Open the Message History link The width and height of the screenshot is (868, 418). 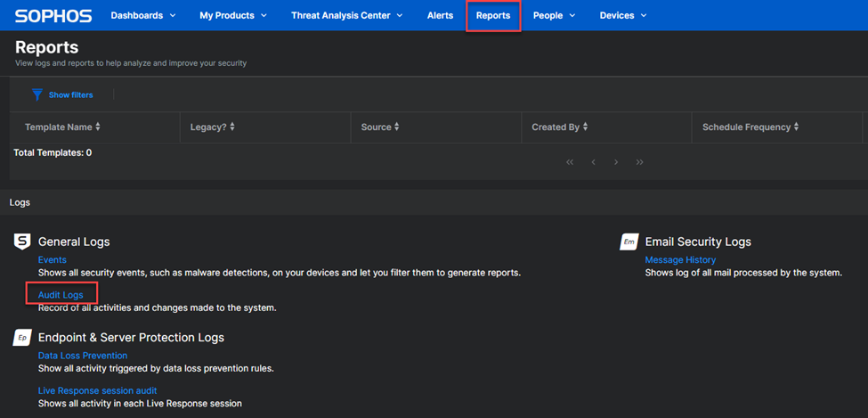[680, 259]
